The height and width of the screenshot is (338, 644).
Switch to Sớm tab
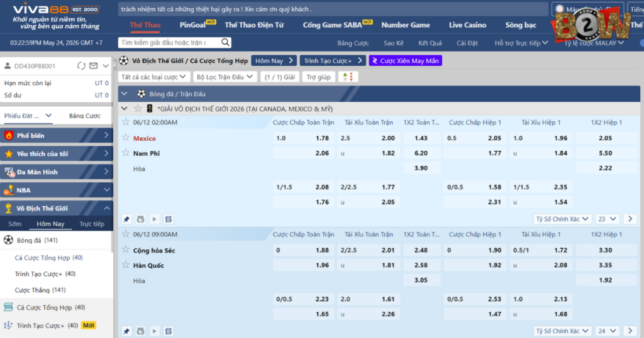(15, 224)
